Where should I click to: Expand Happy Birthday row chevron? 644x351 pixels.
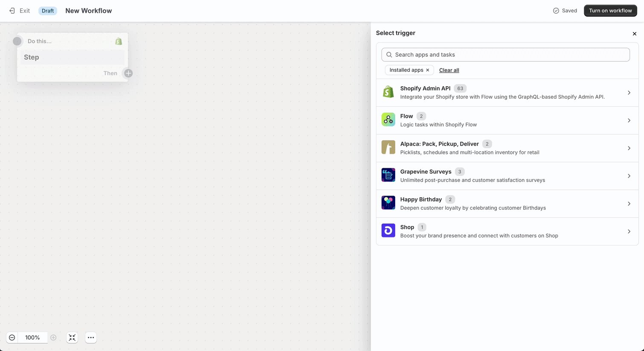point(629,204)
